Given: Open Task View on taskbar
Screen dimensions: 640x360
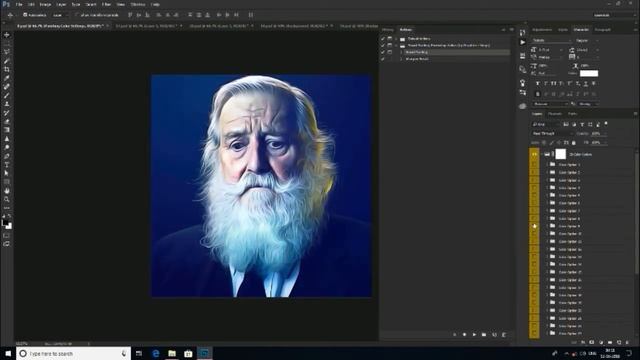Looking at the screenshot, I should (139, 353).
